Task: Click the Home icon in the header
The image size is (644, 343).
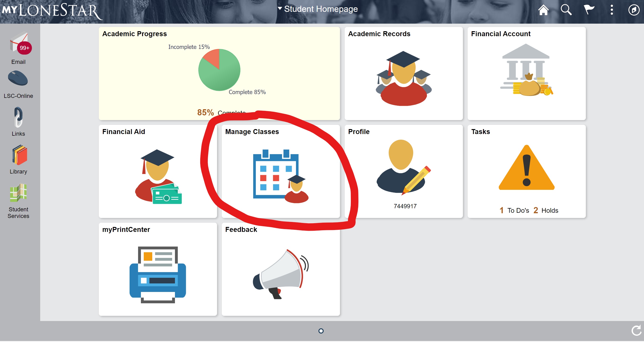Action: (544, 10)
